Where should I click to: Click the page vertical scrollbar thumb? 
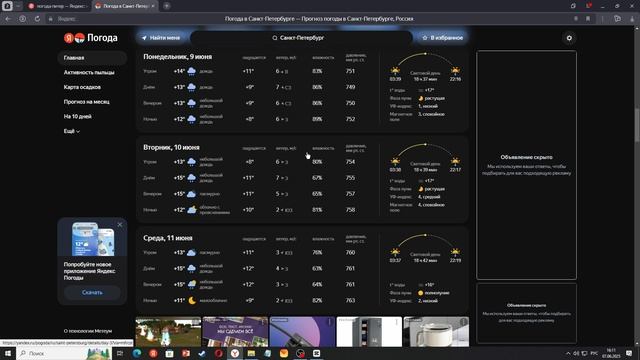coord(636,124)
